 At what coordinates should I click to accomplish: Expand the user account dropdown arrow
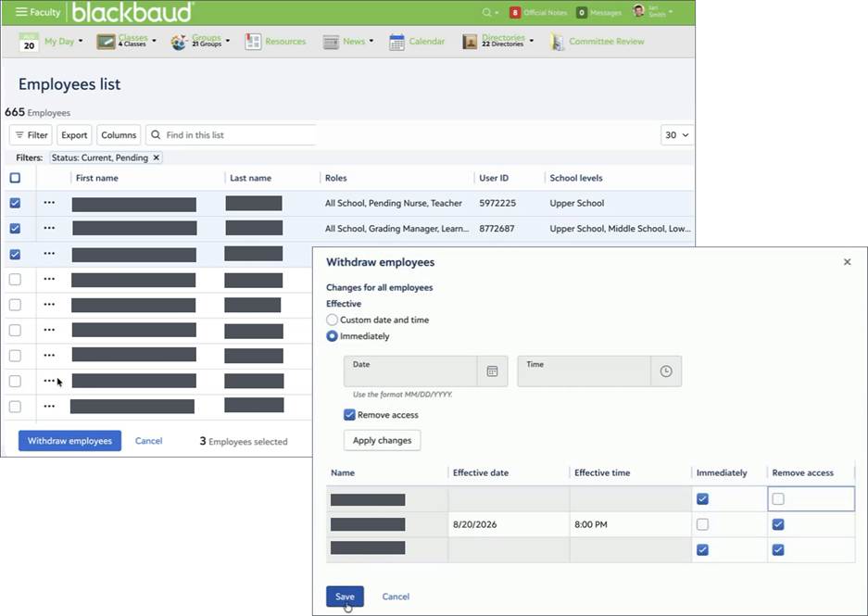[671, 12]
